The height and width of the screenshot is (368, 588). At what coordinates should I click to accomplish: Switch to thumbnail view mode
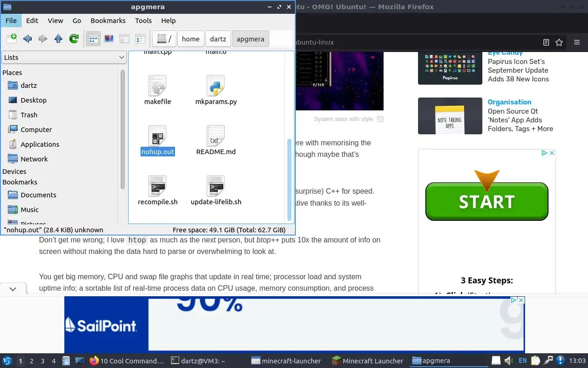click(x=109, y=39)
